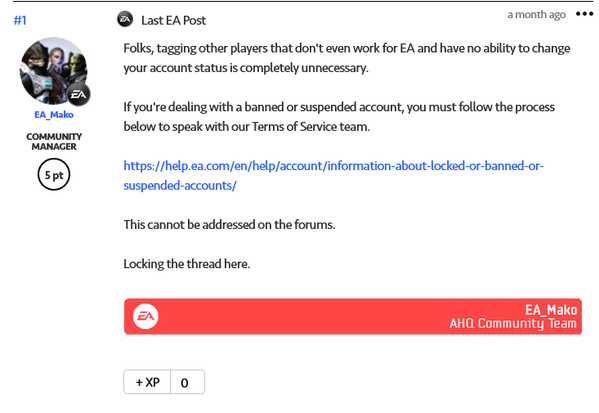Click EA_Mako name in red signature banner
Image resolution: width=599 pixels, height=413 pixels.
coord(551,310)
